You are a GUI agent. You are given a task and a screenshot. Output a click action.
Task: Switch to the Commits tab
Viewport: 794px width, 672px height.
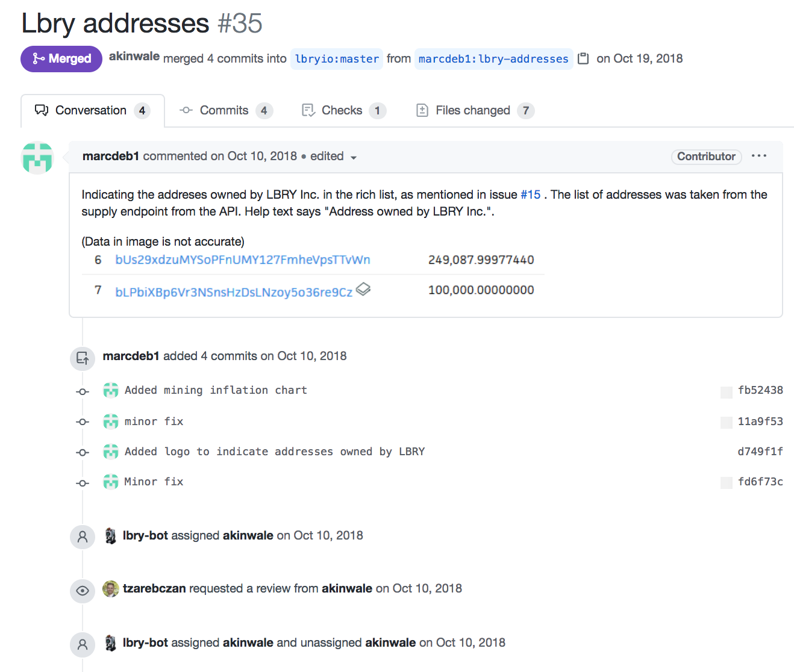pos(227,110)
